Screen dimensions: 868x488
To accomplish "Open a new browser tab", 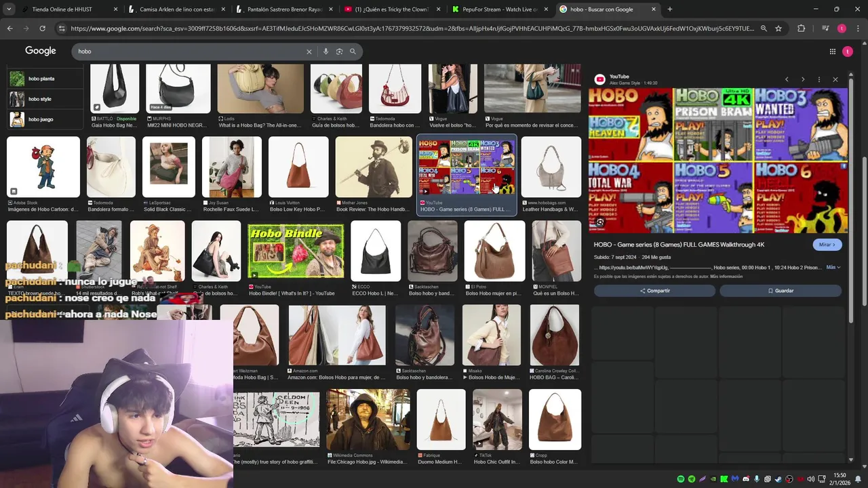I will coord(670,9).
